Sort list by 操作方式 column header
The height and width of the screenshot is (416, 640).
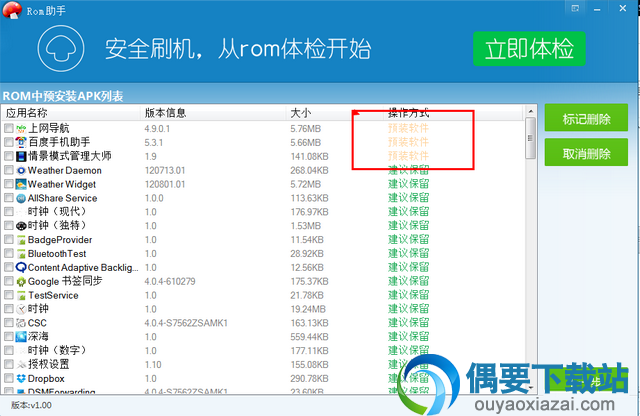[x=453, y=113]
